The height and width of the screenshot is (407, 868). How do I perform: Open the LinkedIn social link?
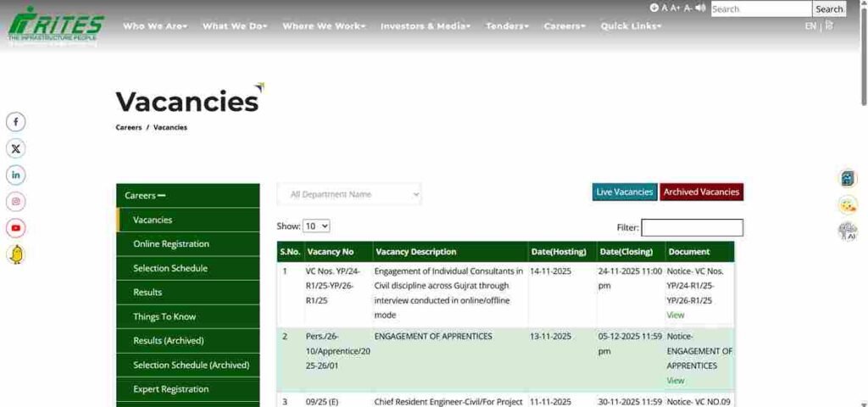[x=16, y=175]
